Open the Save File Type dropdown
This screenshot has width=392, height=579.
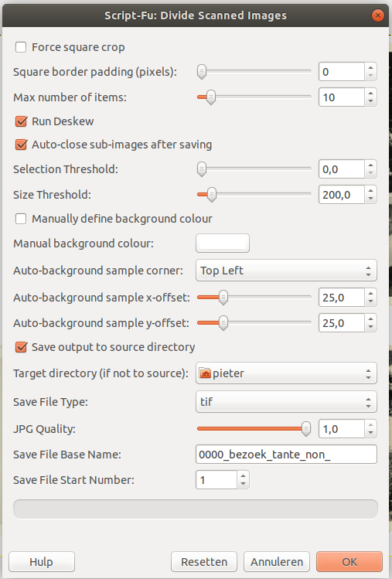pos(286,402)
